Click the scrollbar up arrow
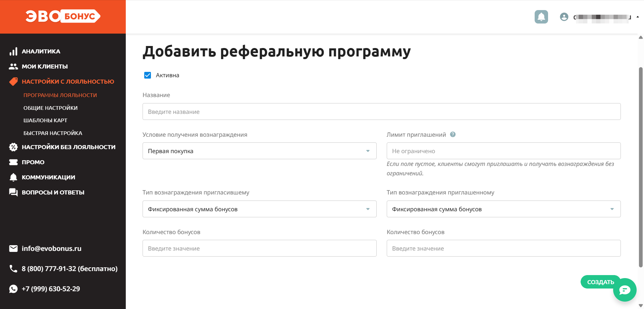Screen dimensions: 644x309 tap(641, 37)
